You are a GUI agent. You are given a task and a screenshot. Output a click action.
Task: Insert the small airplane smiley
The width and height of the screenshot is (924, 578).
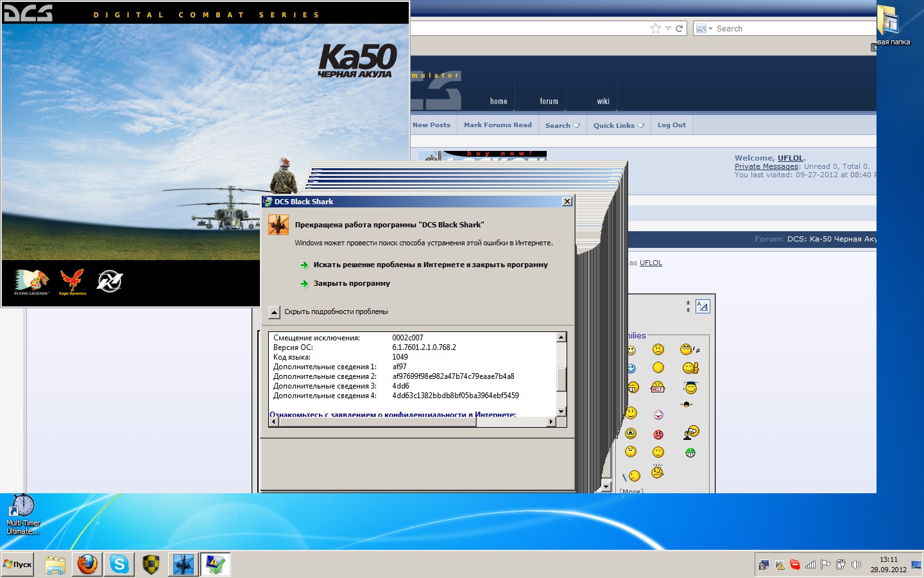tap(687, 405)
